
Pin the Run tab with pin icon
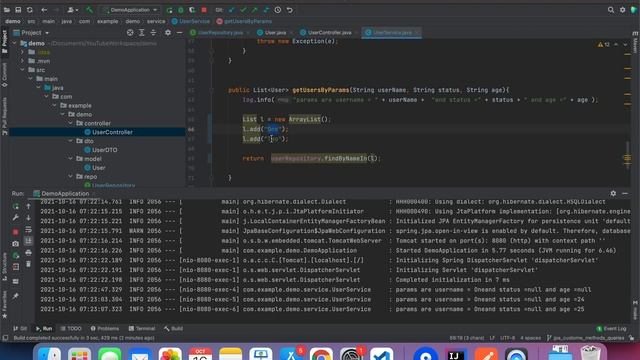[16, 296]
